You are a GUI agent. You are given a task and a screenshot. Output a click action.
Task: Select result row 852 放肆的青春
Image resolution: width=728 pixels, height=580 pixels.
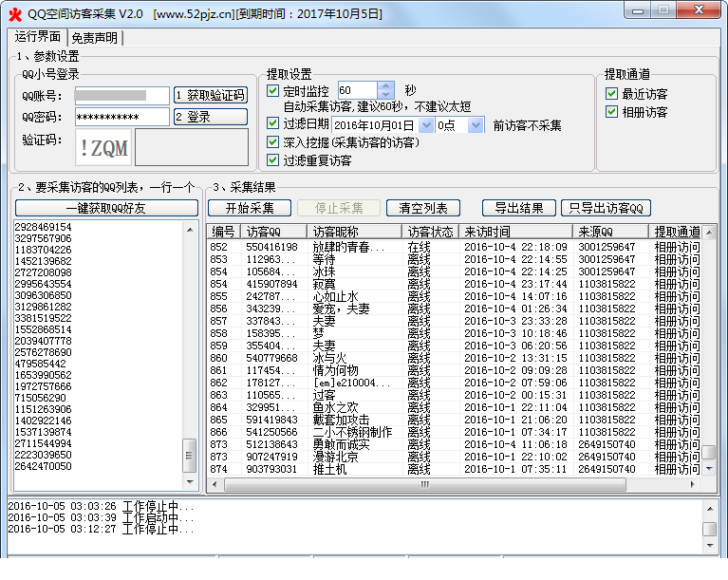click(x=455, y=247)
